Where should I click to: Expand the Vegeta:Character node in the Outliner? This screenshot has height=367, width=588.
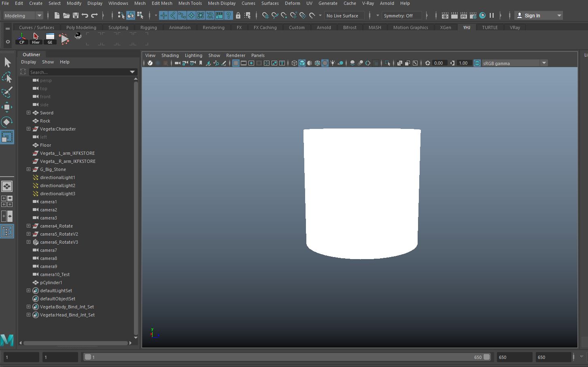point(28,129)
